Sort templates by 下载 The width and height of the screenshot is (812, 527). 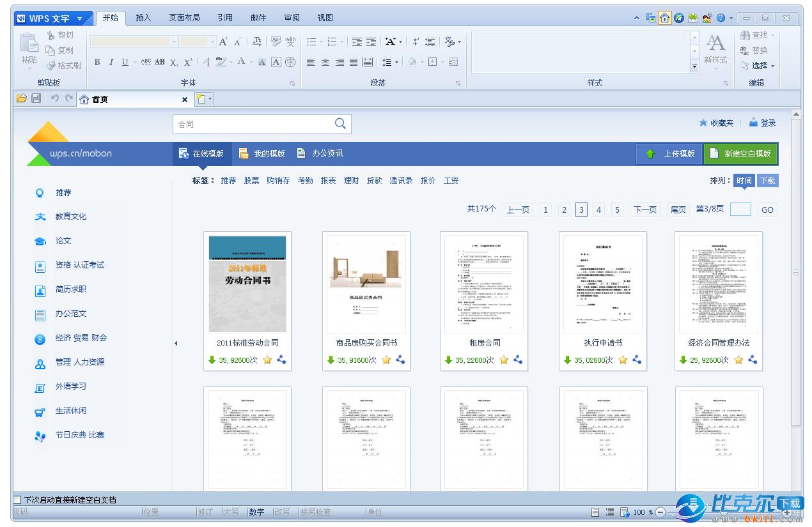767,181
